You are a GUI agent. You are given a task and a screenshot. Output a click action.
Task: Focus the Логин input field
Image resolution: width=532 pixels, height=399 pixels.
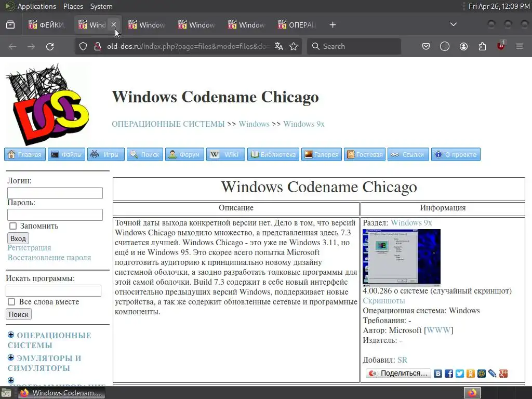(x=55, y=193)
